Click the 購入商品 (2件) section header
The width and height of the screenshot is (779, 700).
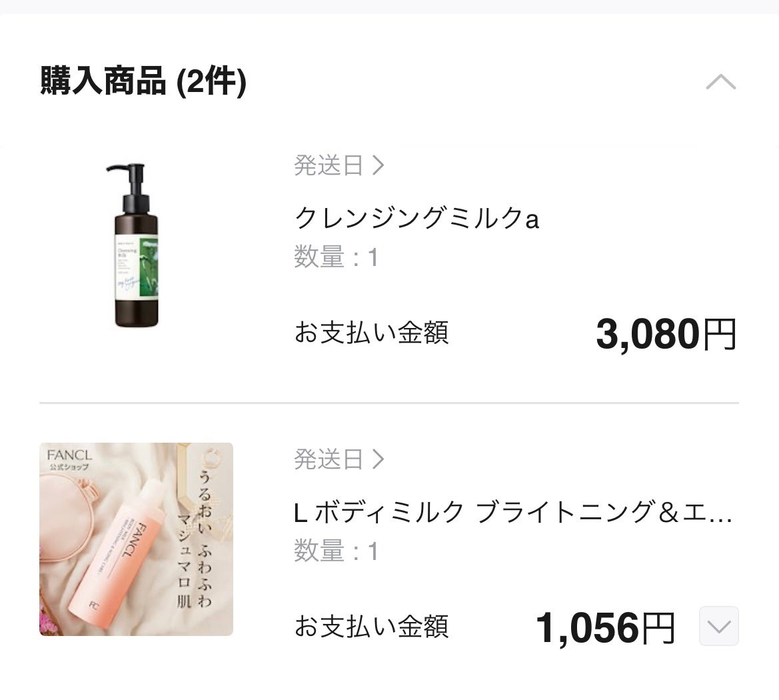tap(143, 82)
